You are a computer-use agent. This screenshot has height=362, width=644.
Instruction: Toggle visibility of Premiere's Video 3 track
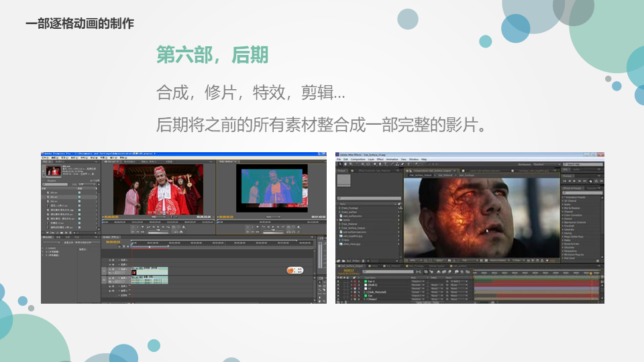pyautogui.click(x=110, y=260)
